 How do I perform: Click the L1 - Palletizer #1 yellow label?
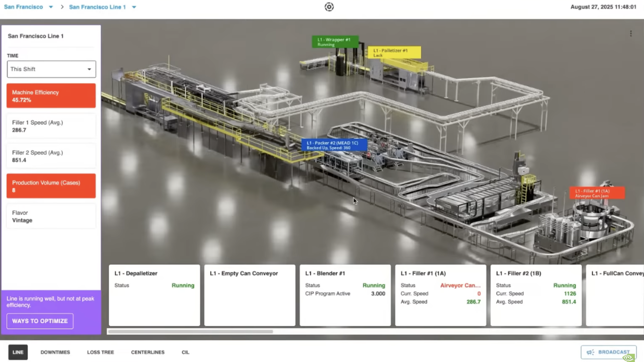pos(394,52)
